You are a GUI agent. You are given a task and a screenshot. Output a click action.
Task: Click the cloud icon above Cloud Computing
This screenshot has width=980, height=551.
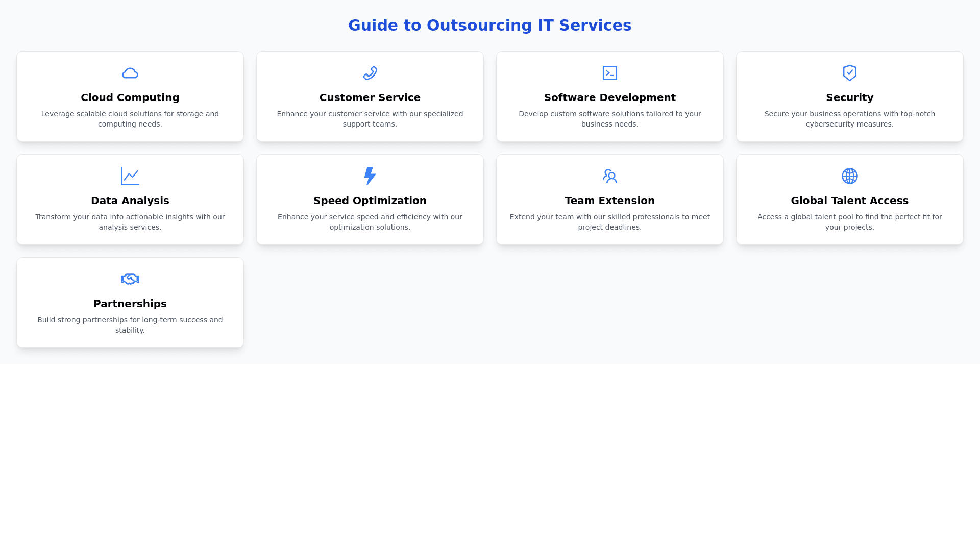tap(130, 73)
